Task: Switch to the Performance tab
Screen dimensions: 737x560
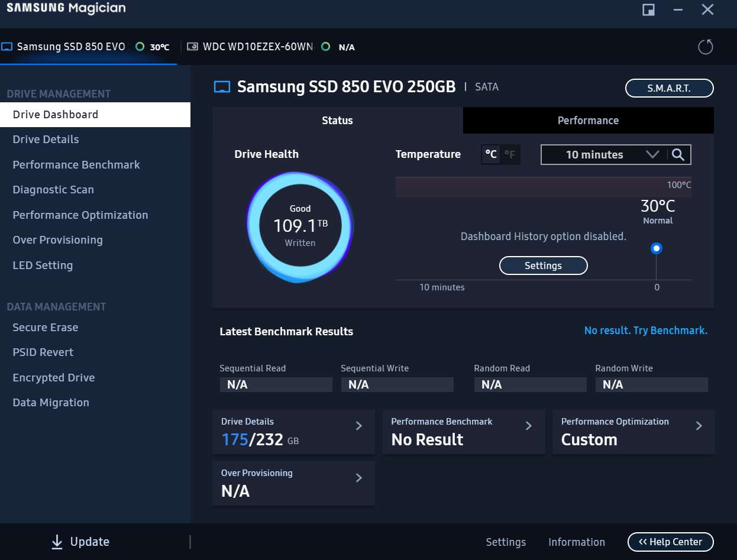Action: (x=588, y=121)
